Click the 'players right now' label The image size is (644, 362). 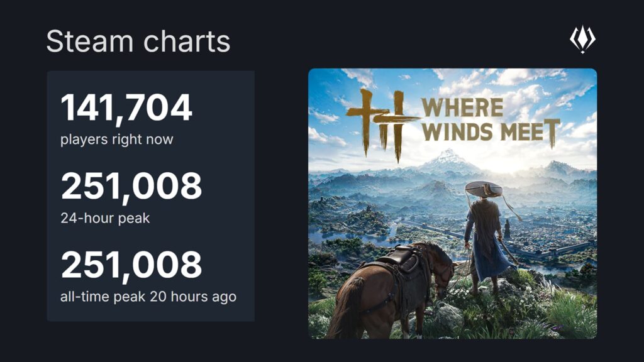pos(116,140)
